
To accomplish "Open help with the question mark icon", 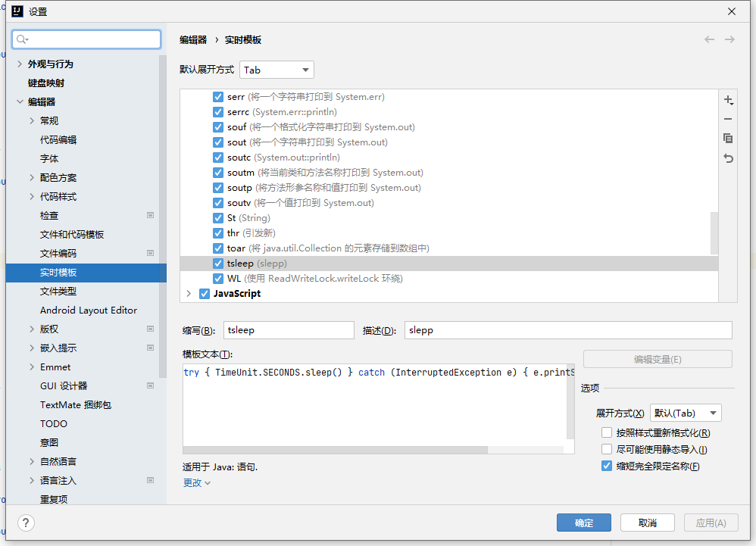I will pos(26,523).
